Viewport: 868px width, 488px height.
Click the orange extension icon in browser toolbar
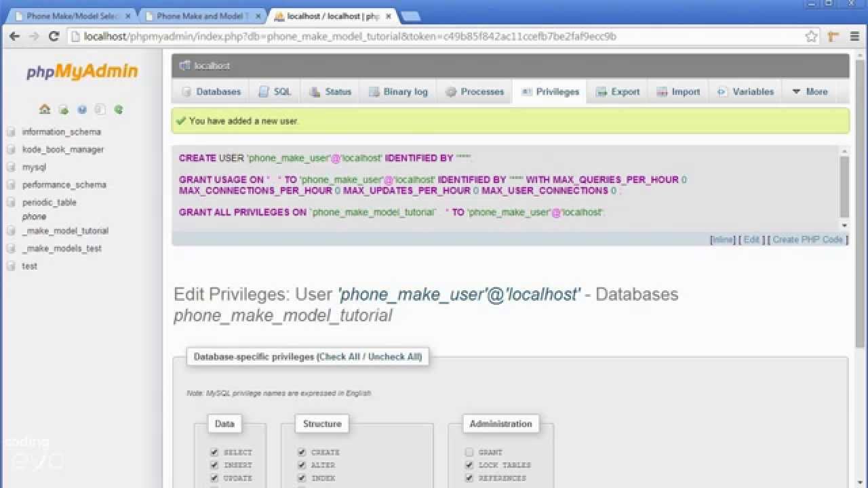click(833, 37)
